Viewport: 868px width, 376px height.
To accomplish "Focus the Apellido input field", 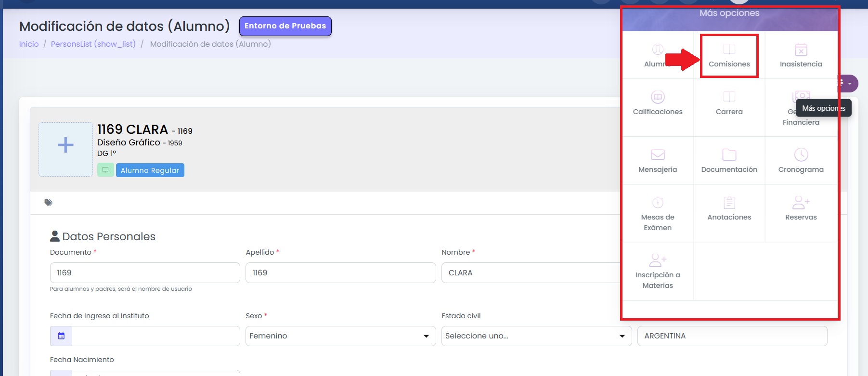I will 341,272.
